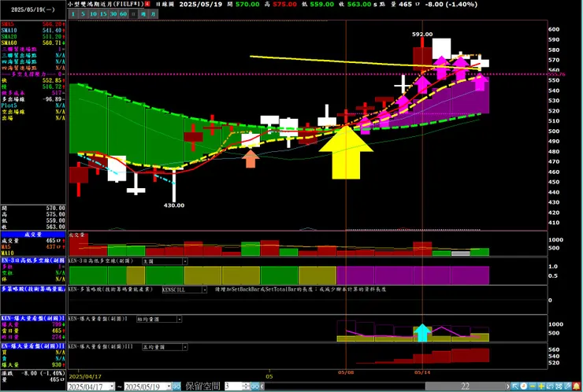This screenshot has width=583, height=392.
Task: Click the 成交量 blue panel header
Action: coord(33,235)
